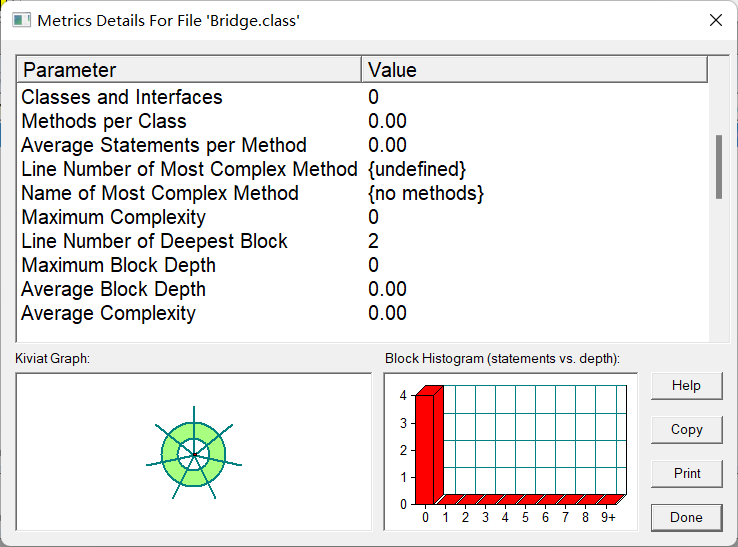Select Line Number of Most Complex Method
This screenshot has height=547, width=738.
tap(189, 169)
